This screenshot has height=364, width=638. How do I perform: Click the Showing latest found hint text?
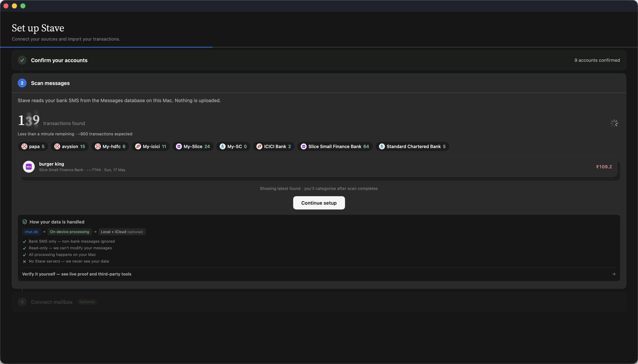coord(319,188)
